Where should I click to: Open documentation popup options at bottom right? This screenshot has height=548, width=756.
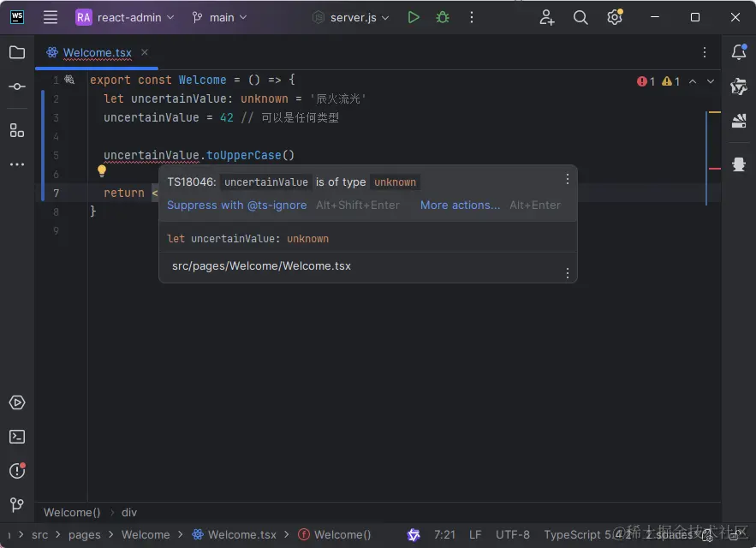coord(568,273)
